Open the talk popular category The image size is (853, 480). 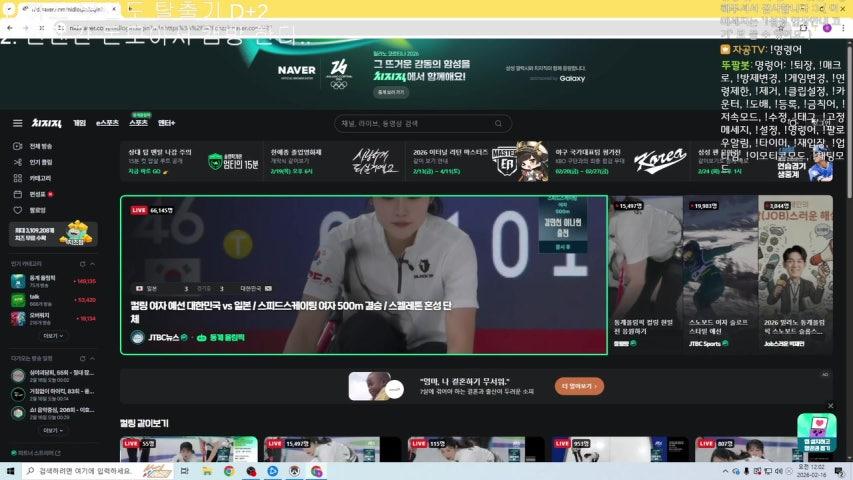coord(53,300)
